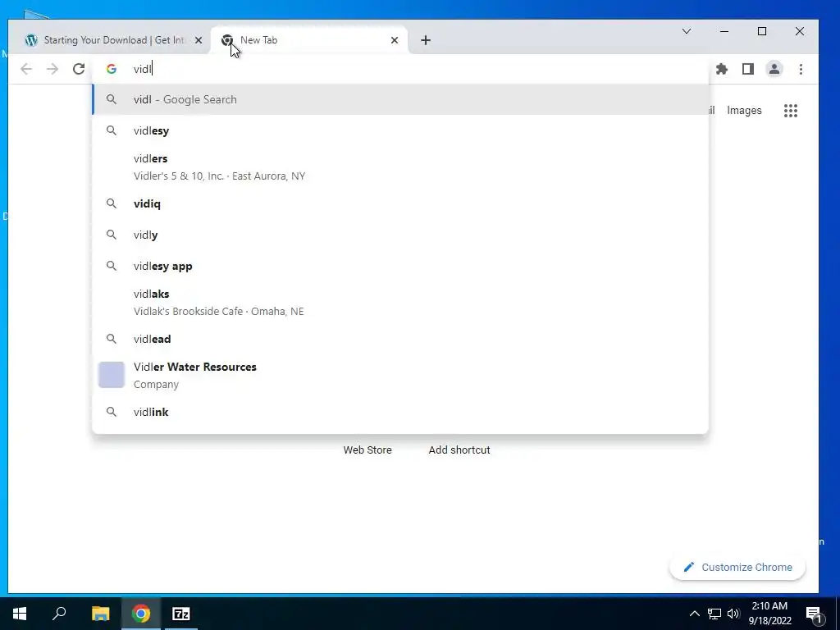
Task: Click the search icon beside vidlink
Action: coord(112,412)
